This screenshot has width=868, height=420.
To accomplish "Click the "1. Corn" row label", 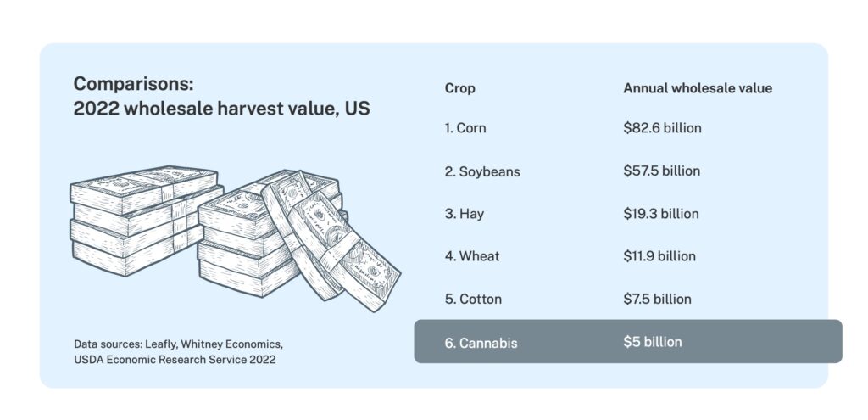I will point(465,128).
